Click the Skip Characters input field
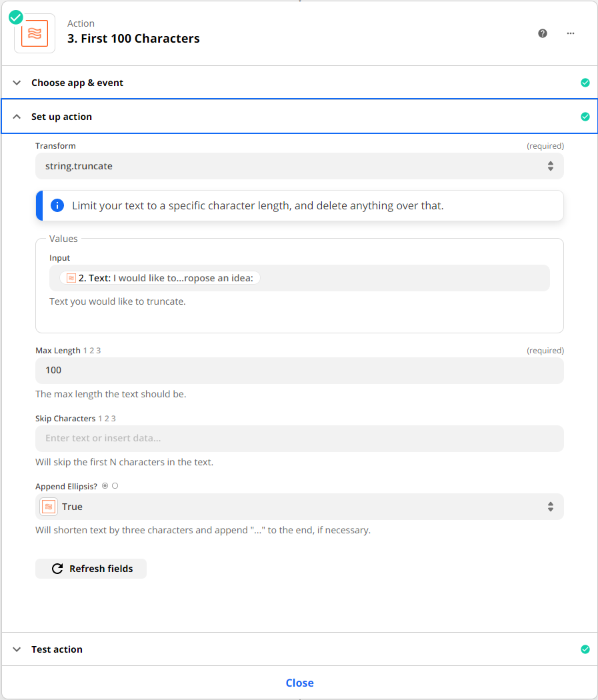This screenshot has height=700, width=598. [299, 438]
